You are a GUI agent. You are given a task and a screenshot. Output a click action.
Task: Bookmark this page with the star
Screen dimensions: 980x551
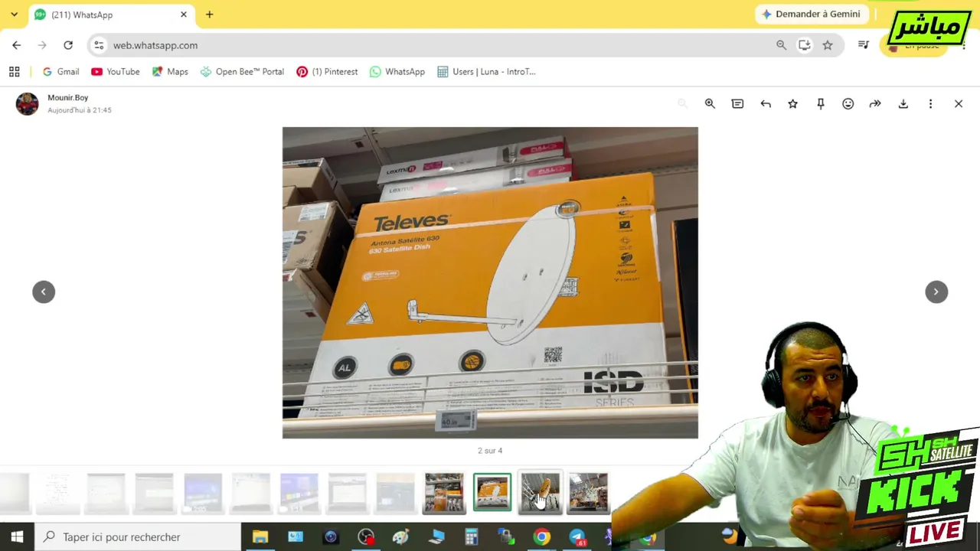(828, 45)
